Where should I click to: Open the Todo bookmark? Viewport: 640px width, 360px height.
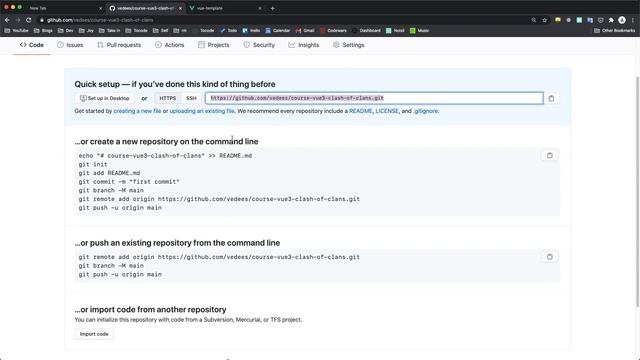point(228,31)
